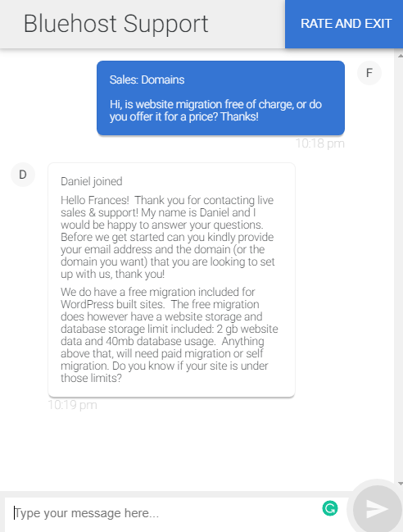Click the D agent avatar

point(23,175)
